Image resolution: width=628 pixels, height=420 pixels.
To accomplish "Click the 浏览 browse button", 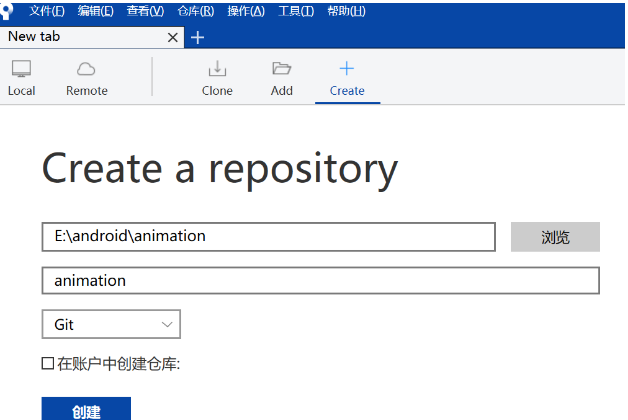I will (x=555, y=237).
